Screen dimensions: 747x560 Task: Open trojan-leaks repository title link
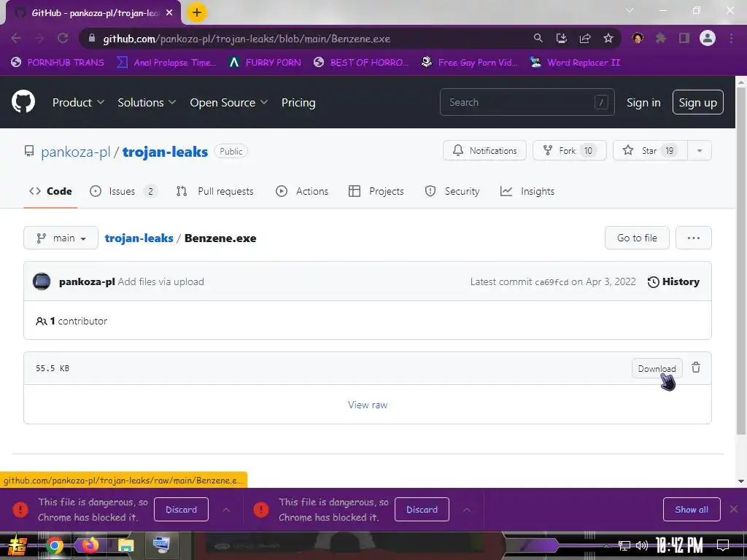pos(165,152)
